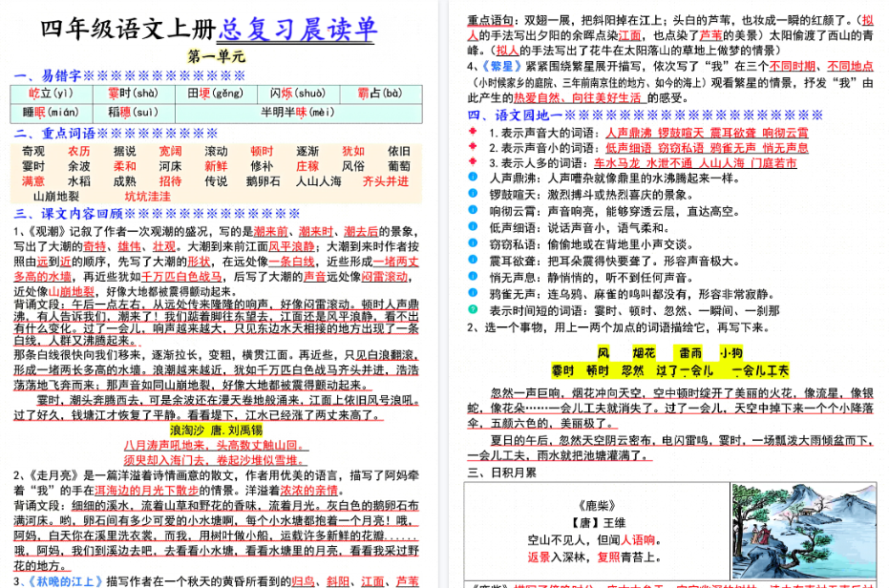889x588 pixels.
Task: Click the highlighted word 烟花
Action: 643,351
